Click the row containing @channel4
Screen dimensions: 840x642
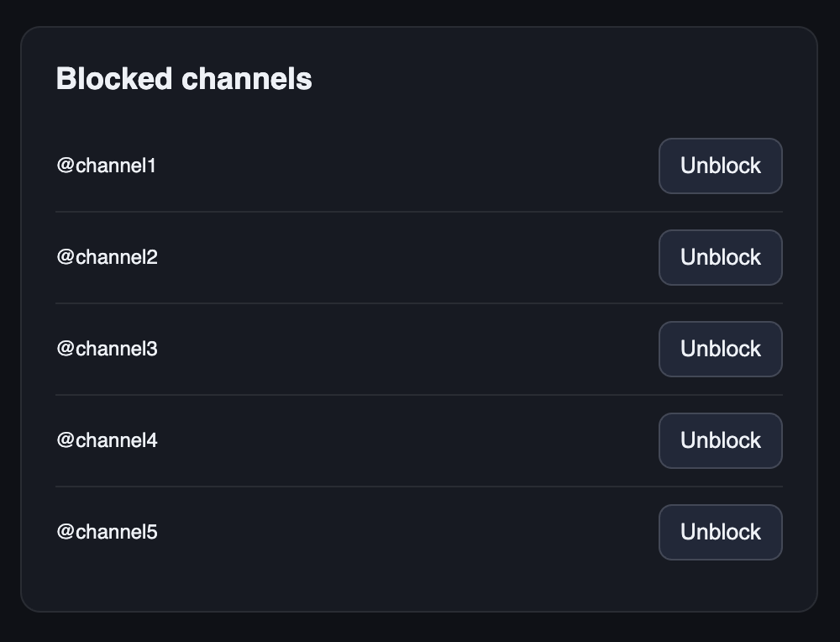378,440
